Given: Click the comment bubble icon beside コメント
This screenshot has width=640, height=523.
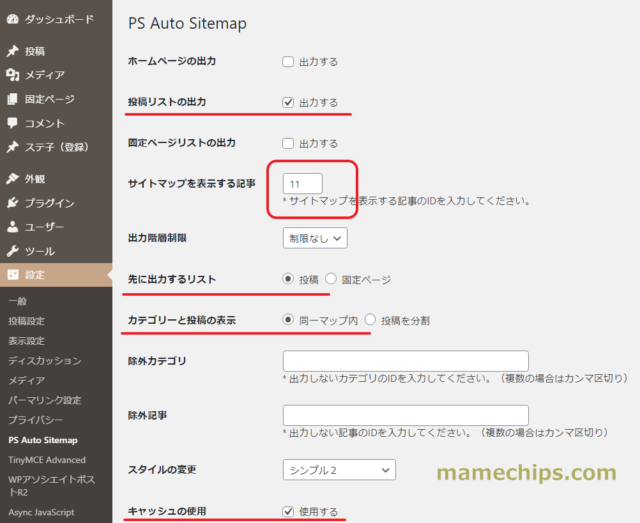Looking at the screenshot, I should click(x=13, y=123).
